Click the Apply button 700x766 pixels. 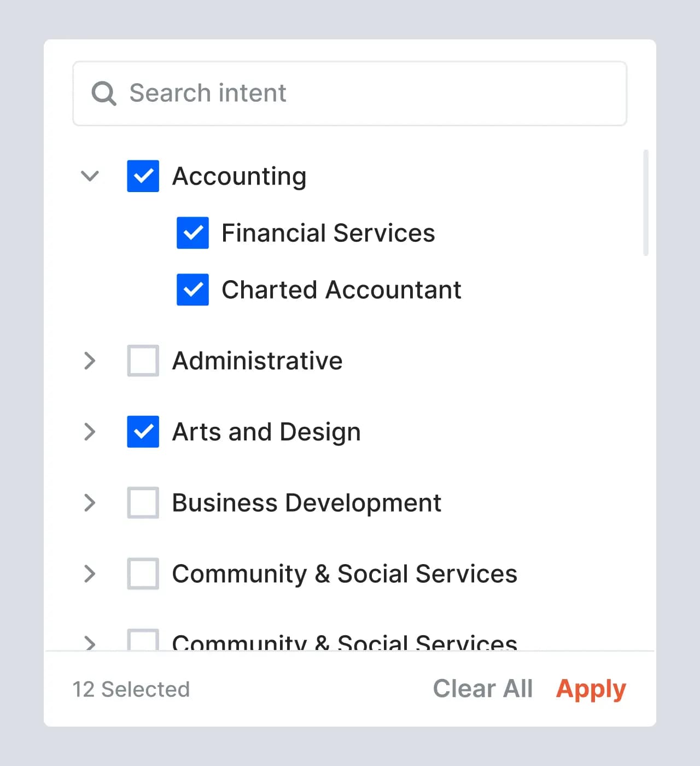coord(591,688)
